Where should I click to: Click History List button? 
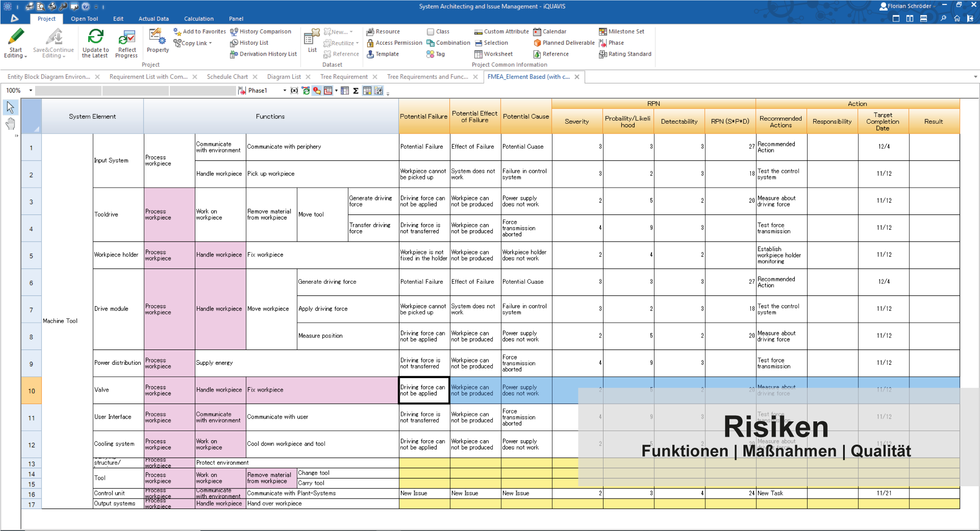tap(249, 43)
